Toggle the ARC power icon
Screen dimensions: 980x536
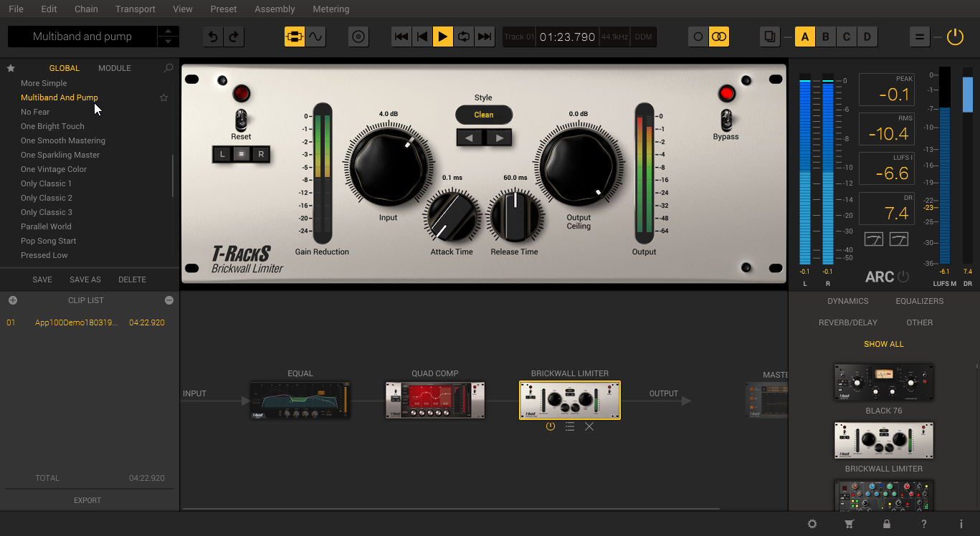pyautogui.click(x=903, y=277)
